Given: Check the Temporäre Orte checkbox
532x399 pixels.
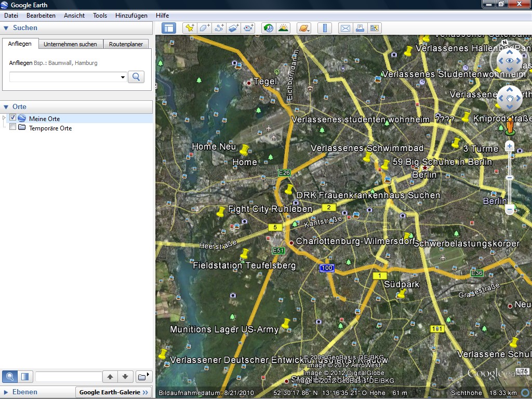Looking at the screenshot, I should pyautogui.click(x=12, y=127).
